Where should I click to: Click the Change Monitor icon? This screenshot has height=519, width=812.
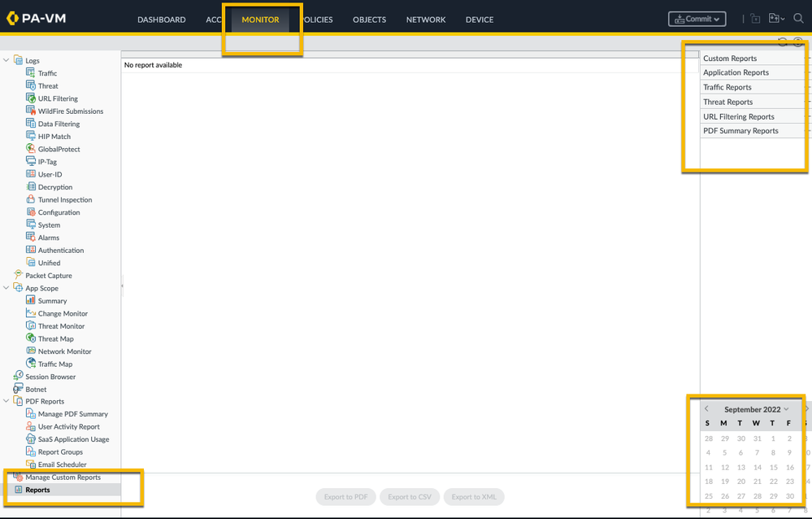click(31, 313)
